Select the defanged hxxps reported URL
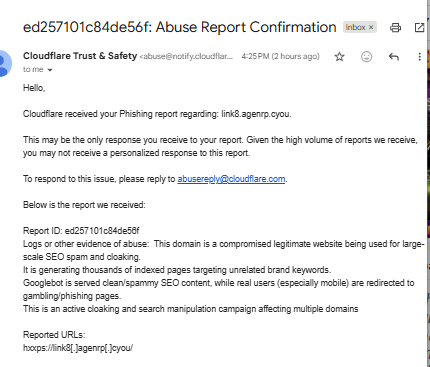 78,348
